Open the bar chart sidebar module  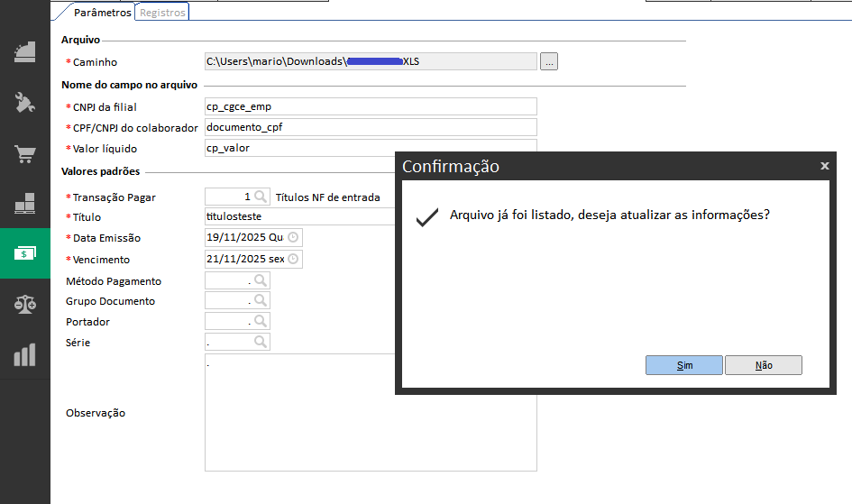coord(25,354)
